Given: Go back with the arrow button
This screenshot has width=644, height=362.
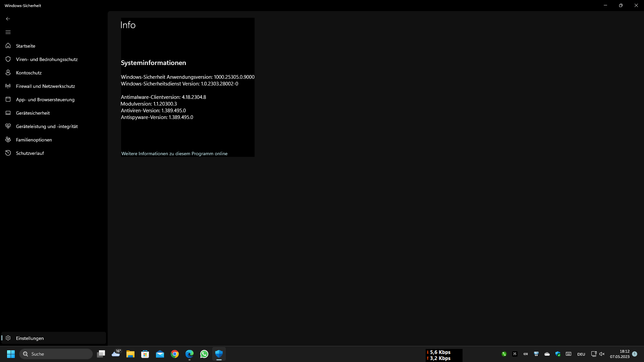Looking at the screenshot, I should [x=8, y=19].
